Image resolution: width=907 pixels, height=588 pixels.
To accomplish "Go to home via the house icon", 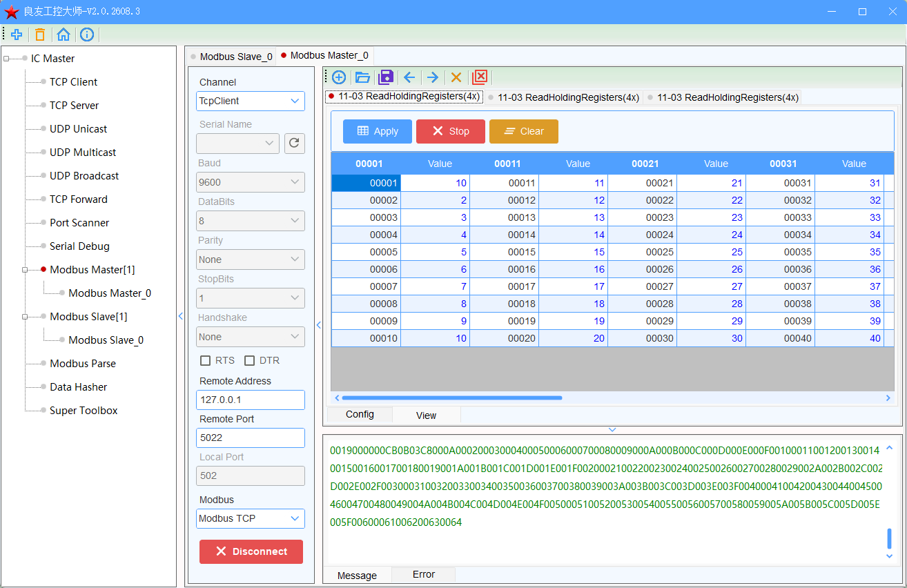I will [64, 35].
